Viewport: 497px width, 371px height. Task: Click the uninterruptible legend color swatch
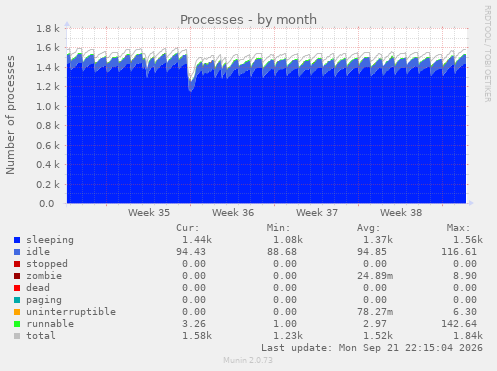click(x=17, y=312)
